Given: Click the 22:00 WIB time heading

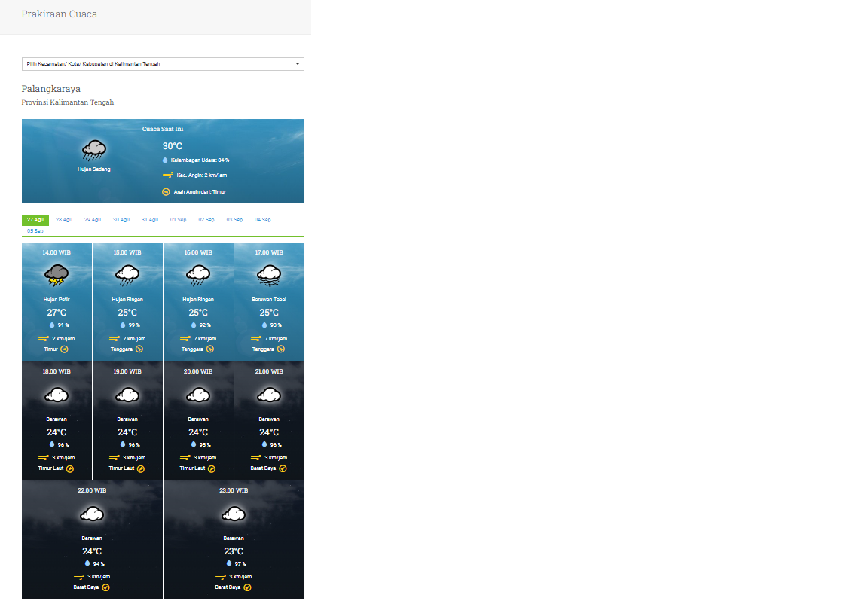Looking at the screenshot, I should (x=92, y=490).
